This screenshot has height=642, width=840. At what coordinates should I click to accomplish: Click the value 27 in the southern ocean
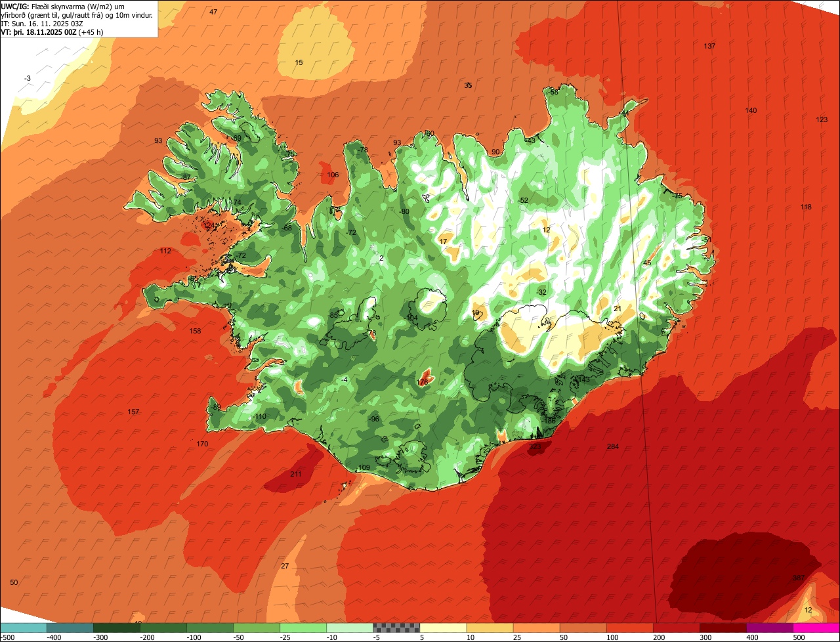(x=285, y=566)
